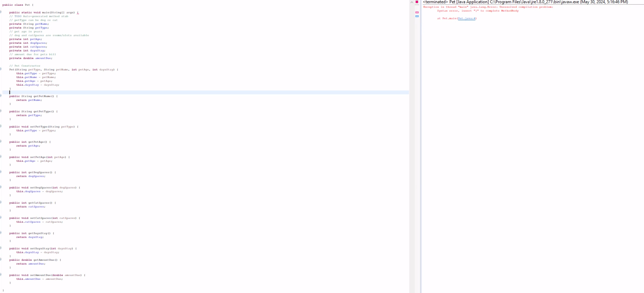Click the Syntax error message text in console
The width and height of the screenshot is (644, 293).
pos(478,11)
